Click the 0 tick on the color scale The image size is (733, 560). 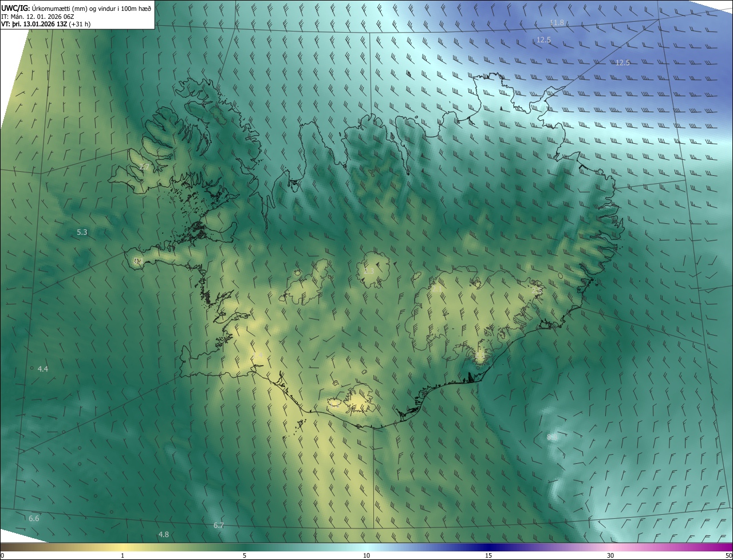pyautogui.click(x=2, y=555)
